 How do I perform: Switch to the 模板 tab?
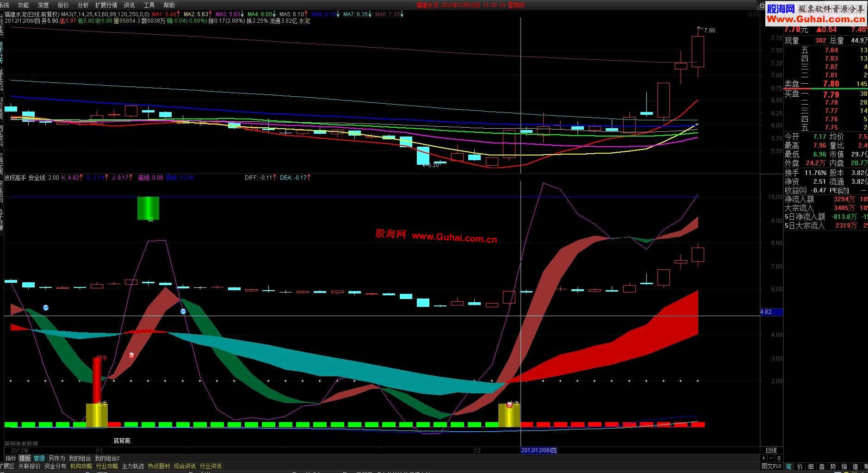[25, 458]
